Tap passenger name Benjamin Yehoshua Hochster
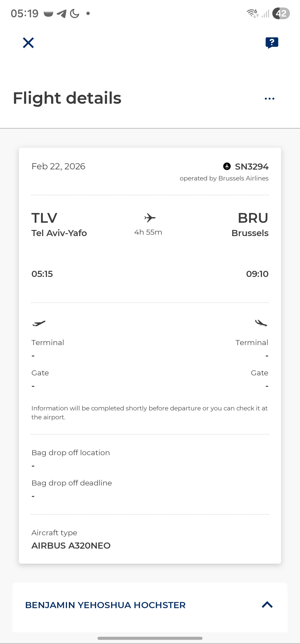Image resolution: width=300 pixels, height=644 pixels. pyautogui.click(x=105, y=605)
